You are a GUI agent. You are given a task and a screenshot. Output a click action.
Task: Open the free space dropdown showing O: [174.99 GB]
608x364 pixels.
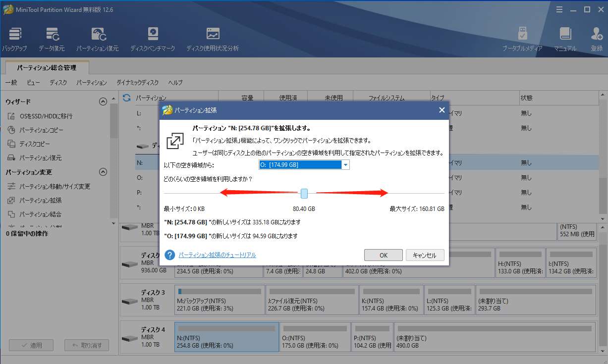point(345,164)
